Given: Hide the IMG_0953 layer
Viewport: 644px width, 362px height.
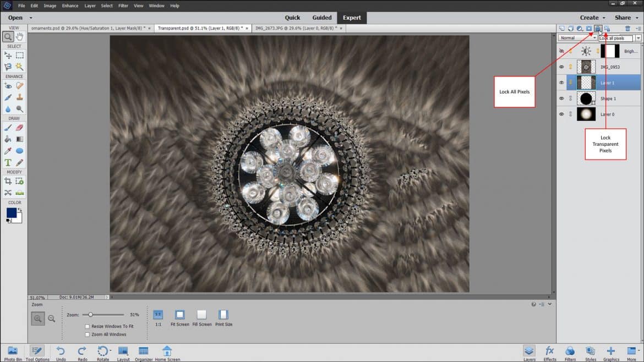Looking at the screenshot, I should tap(561, 67).
